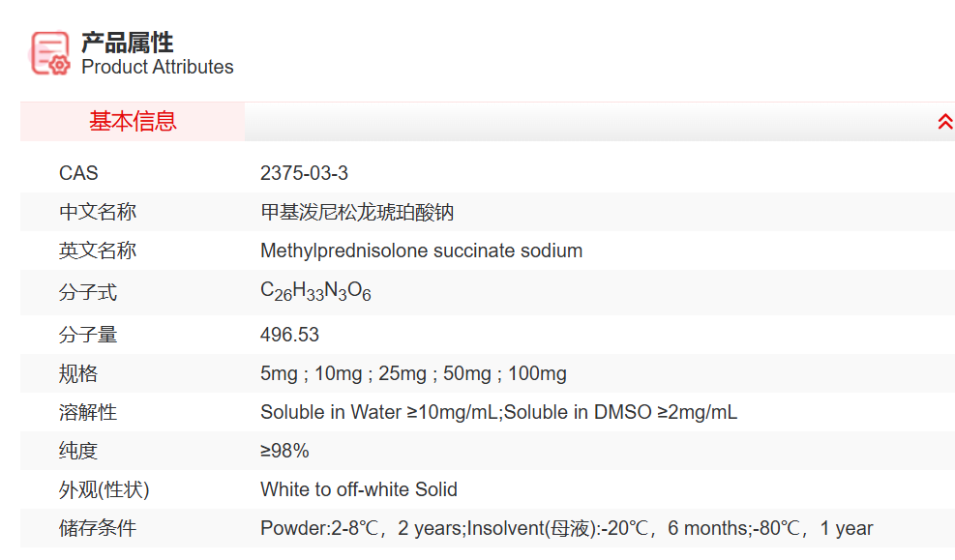Click the 中文名称 label
Viewport: 955px width, 560px height.
(98, 212)
